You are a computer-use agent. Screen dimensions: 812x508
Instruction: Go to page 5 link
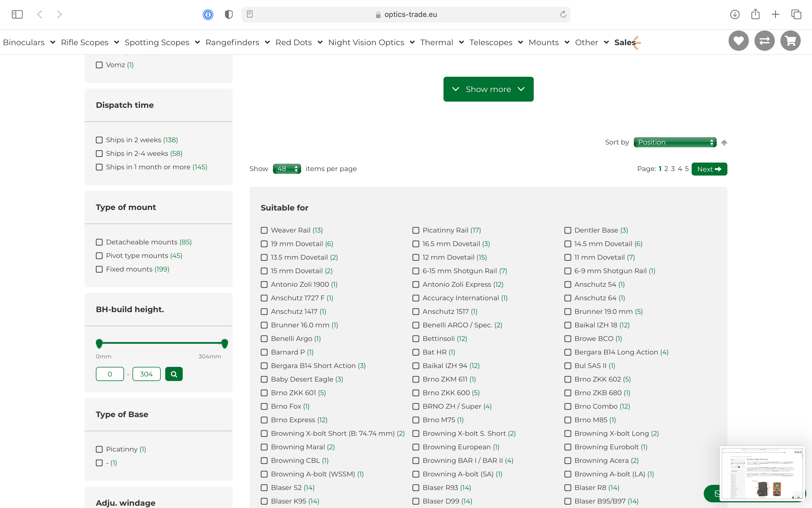pyautogui.click(x=687, y=169)
